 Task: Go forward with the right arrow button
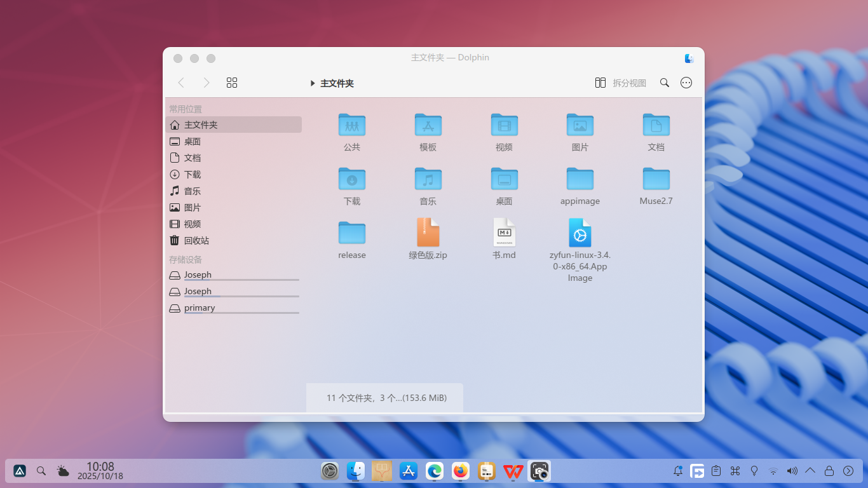point(206,83)
